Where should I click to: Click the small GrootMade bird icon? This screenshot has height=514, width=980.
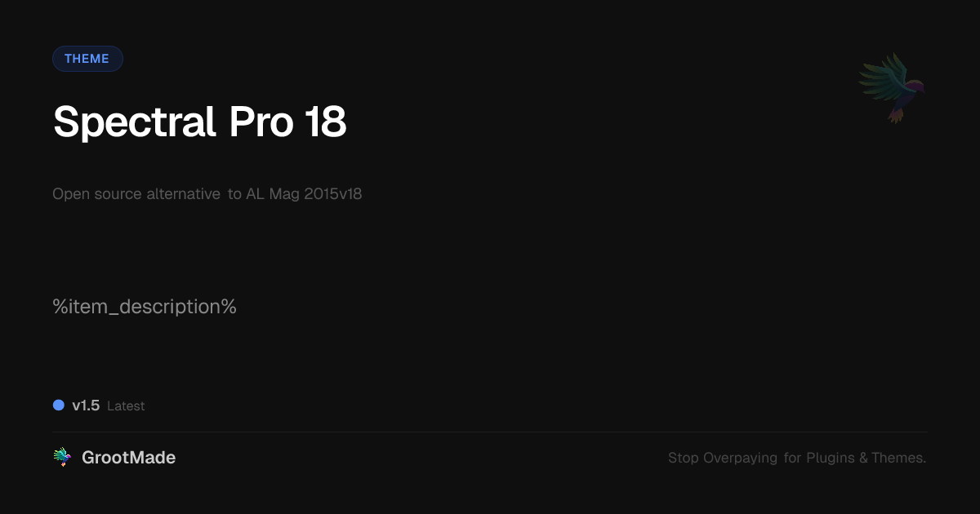[x=62, y=458]
